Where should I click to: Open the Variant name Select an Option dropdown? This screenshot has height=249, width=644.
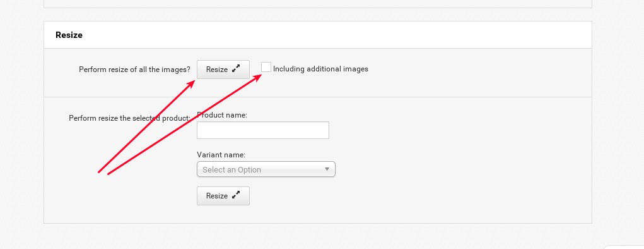pos(266,169)
